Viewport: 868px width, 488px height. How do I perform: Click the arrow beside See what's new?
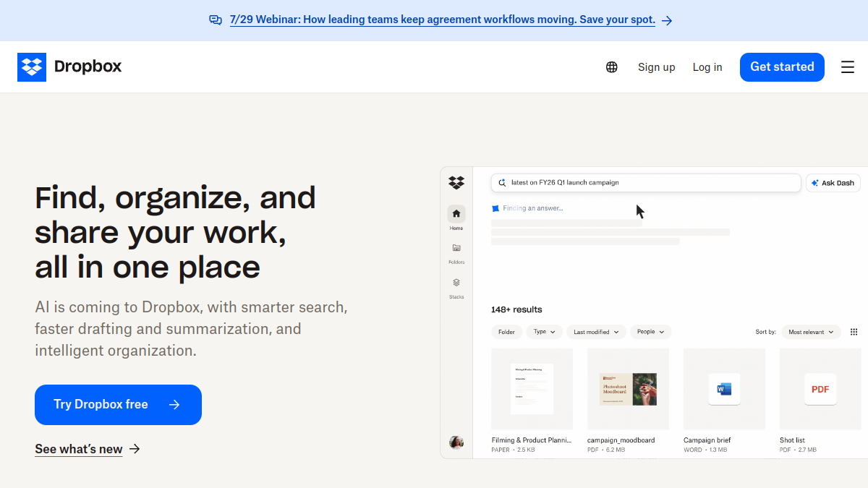click(135, 449)
